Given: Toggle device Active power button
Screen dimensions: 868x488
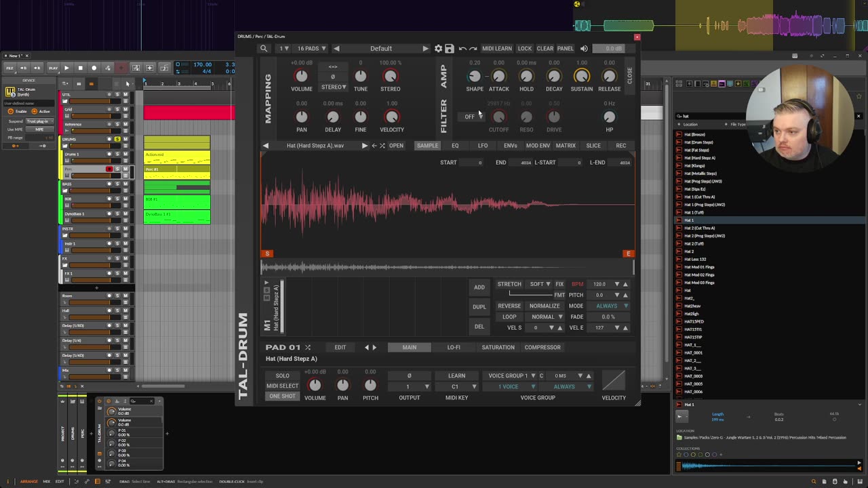Looking at the screenshot, I should click(35, 111).
